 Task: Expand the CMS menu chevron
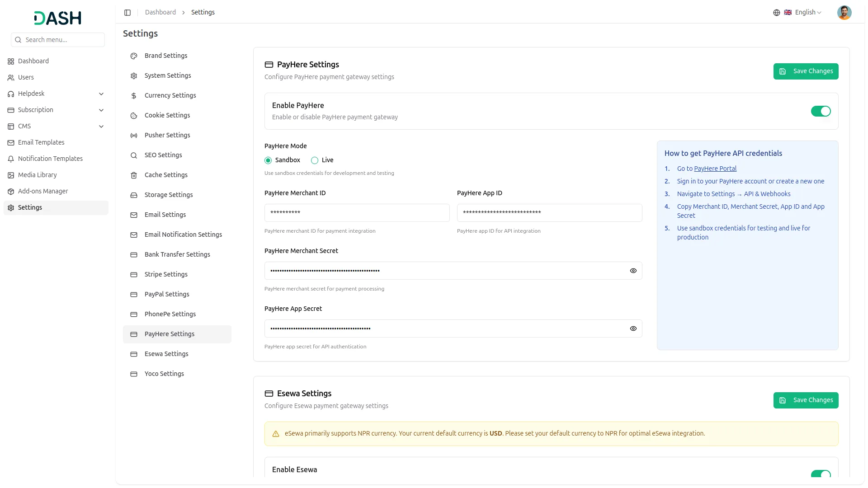pyautogui.click(x=101, y=127)
